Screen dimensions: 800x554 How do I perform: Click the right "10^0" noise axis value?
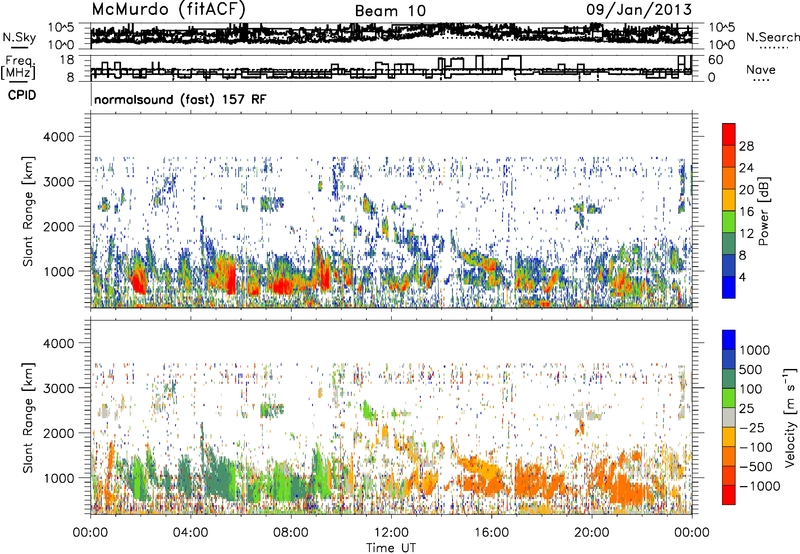pyautogui.click(x=722, y=45)
